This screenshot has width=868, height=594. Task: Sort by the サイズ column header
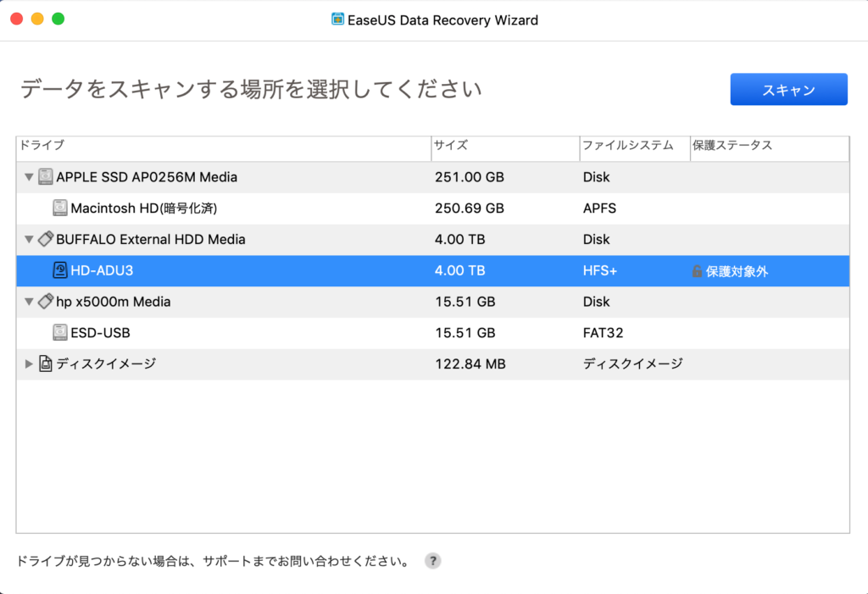pyautogui.click(x=505, y=148)
